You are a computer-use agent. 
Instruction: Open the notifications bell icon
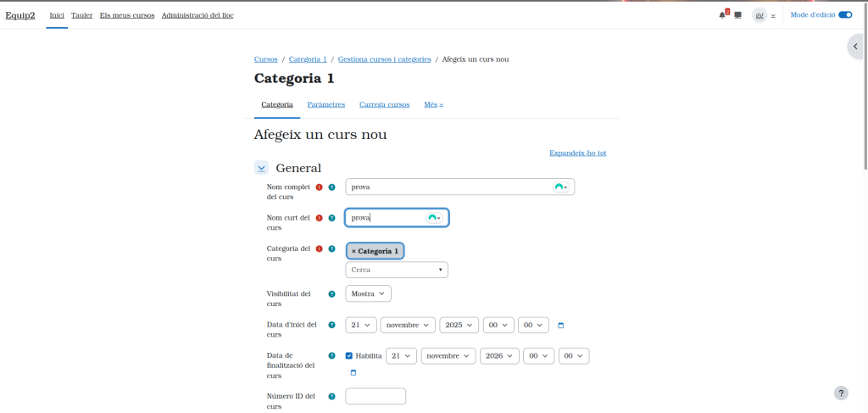tap(722, 15)
